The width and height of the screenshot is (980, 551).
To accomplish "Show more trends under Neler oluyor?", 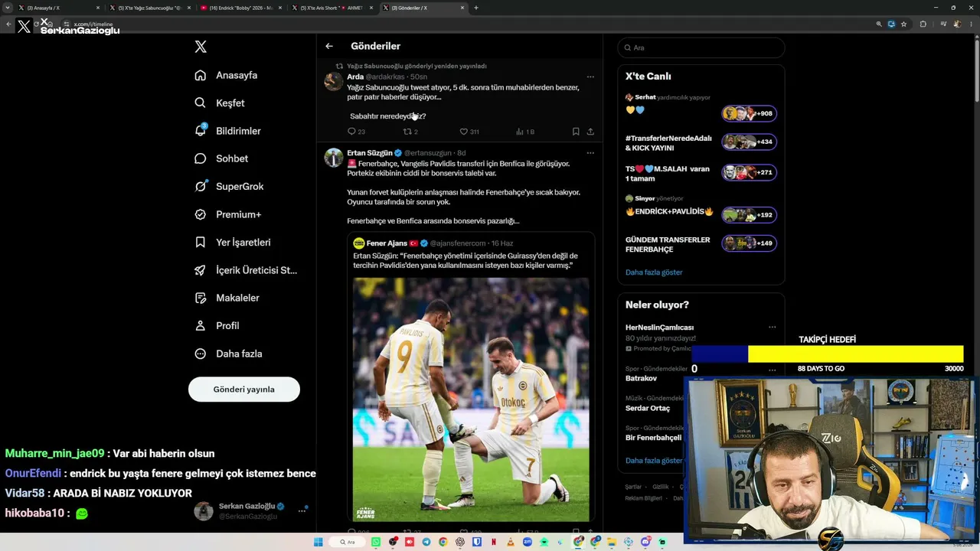I will [x=654, y=461].
